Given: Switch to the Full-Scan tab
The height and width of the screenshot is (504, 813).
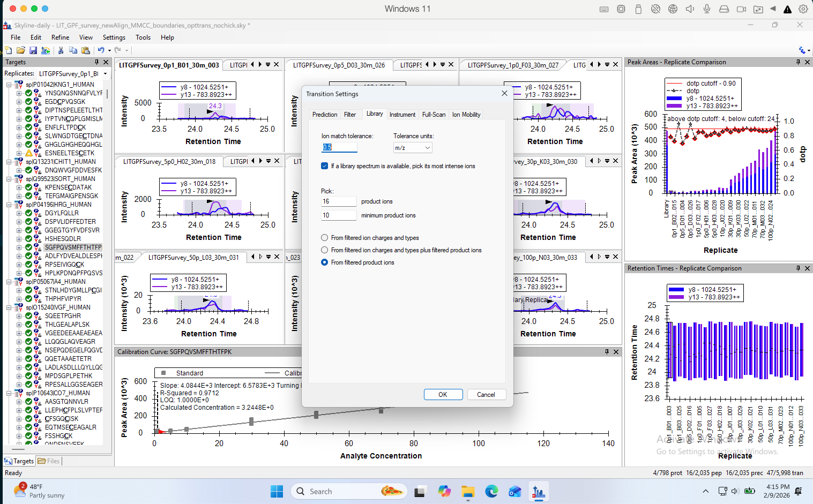Looking at the screenshot, I should [434, 115].
